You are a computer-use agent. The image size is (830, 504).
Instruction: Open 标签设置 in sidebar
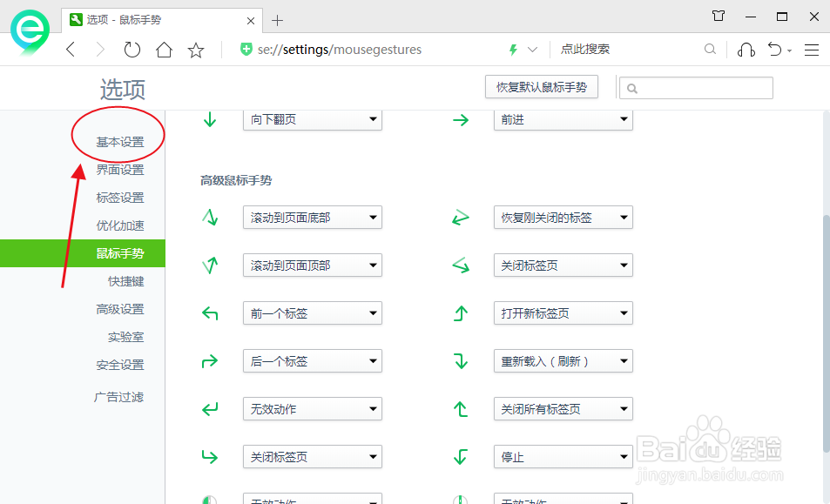pyautogui.click(x=120, y=198)
